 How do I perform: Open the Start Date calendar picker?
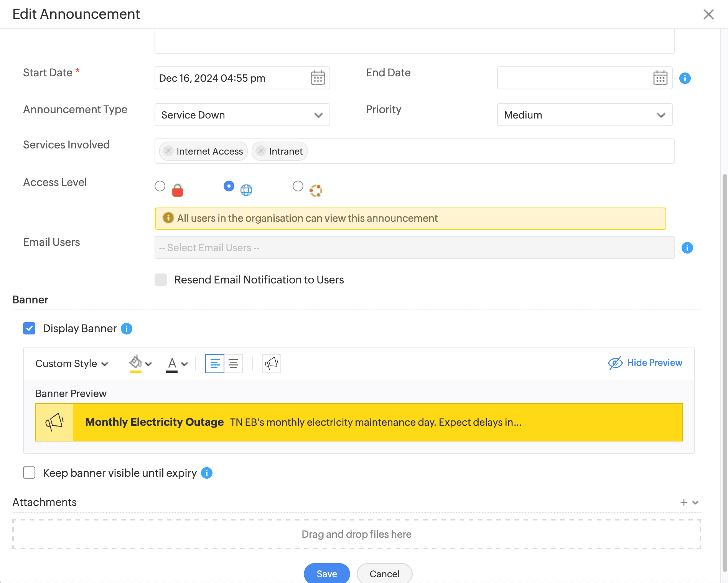318,78
